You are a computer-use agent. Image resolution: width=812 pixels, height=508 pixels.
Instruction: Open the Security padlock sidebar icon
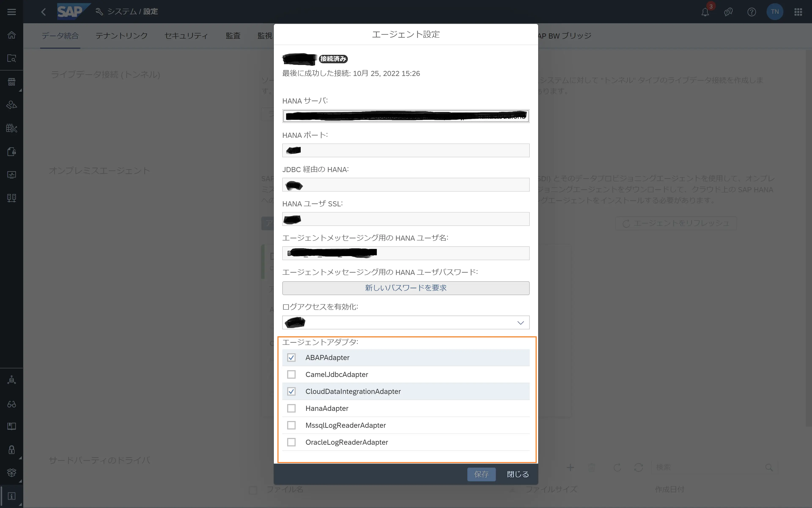[11, 450]
